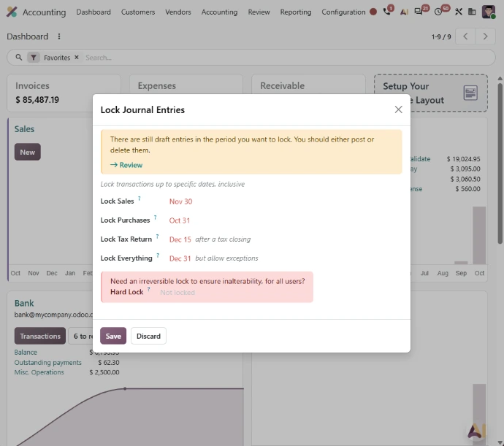Screen dimensions: 504x446
Task: Click the Bank Balance link
Action: click(26, 352)
